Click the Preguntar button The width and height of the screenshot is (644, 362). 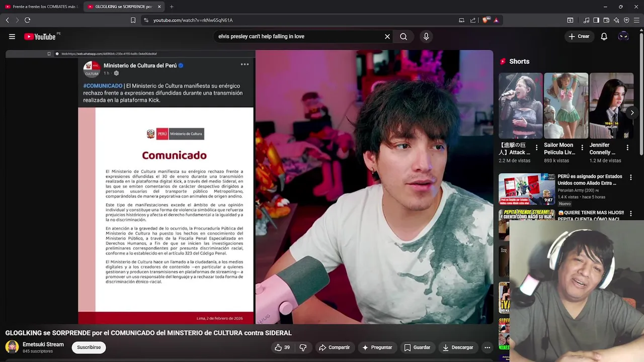pos(377,347)
